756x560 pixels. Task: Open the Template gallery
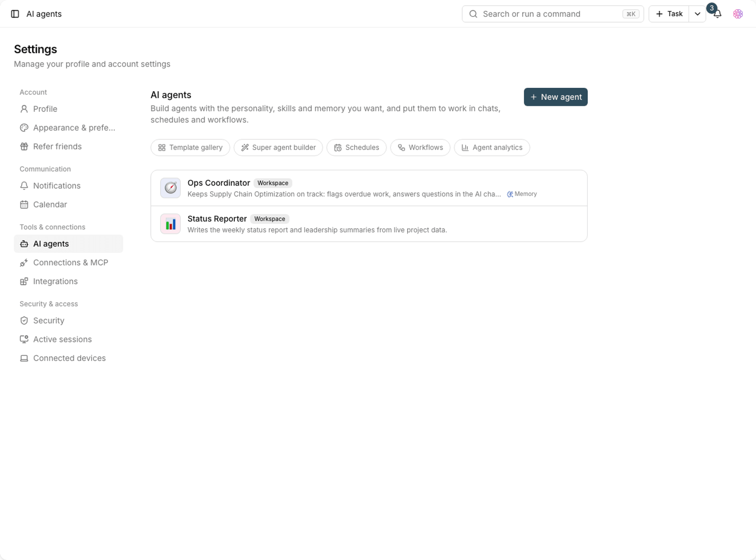190,148
